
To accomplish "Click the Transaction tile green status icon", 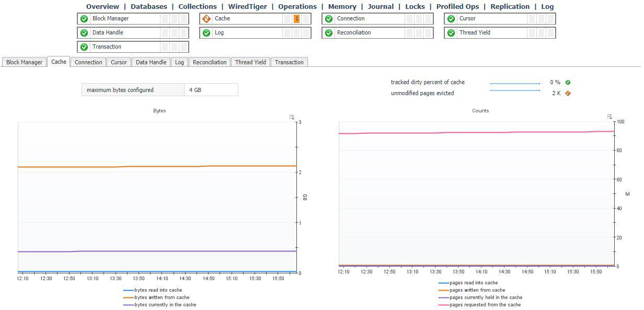I will (84, 47).
